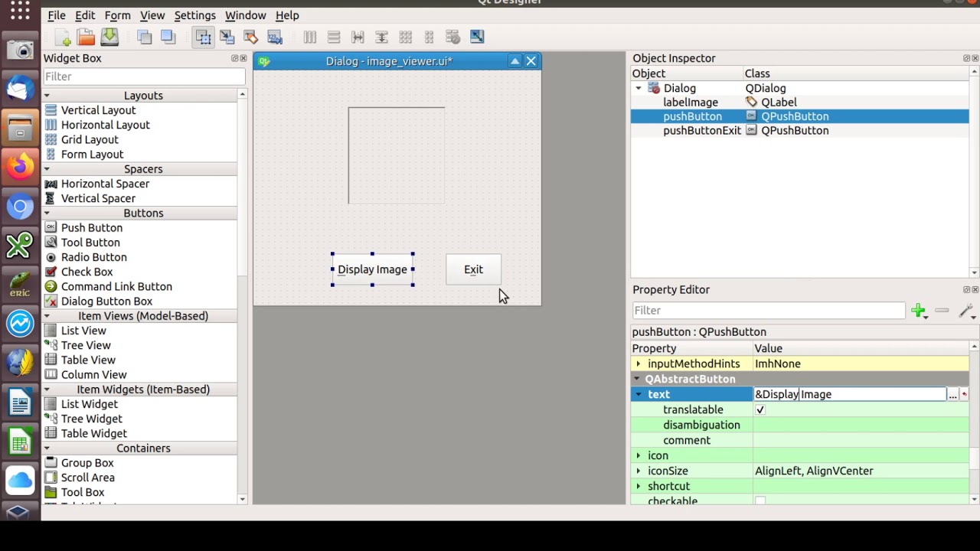Open the Settings menu
Image resolution: width=980 pixels, height=551 pixels.
tap(195, 15)
